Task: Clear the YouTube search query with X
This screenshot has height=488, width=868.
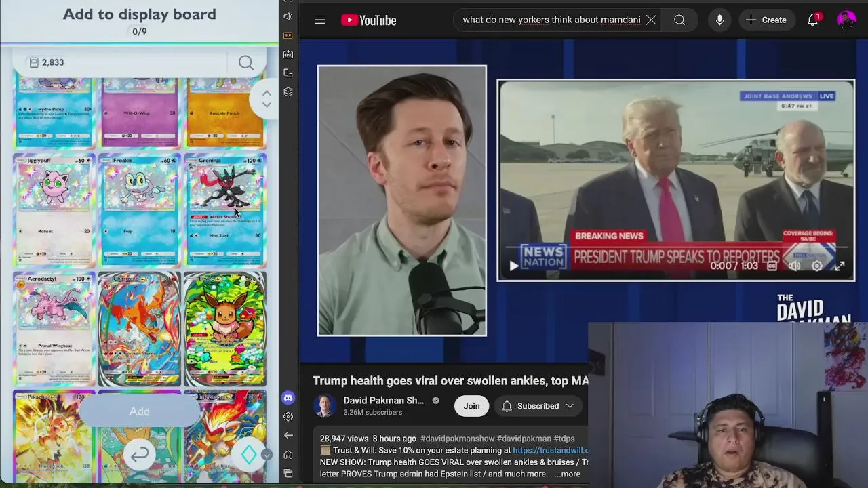Action: (651, 20)
